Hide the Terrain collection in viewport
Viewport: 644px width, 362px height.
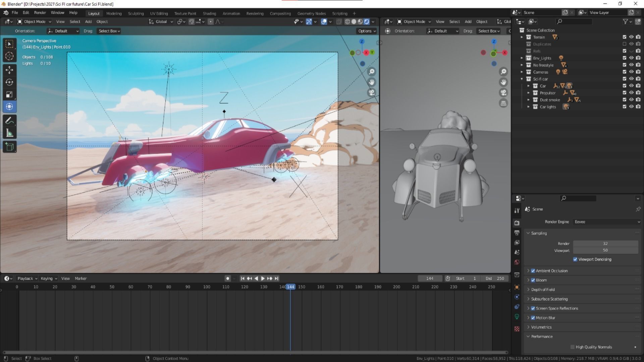[631, 37]
